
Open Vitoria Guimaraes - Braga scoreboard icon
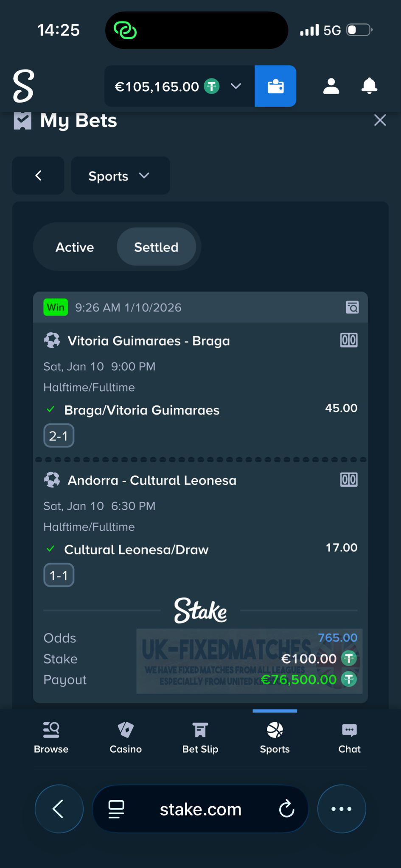click(x=349, y=340)
